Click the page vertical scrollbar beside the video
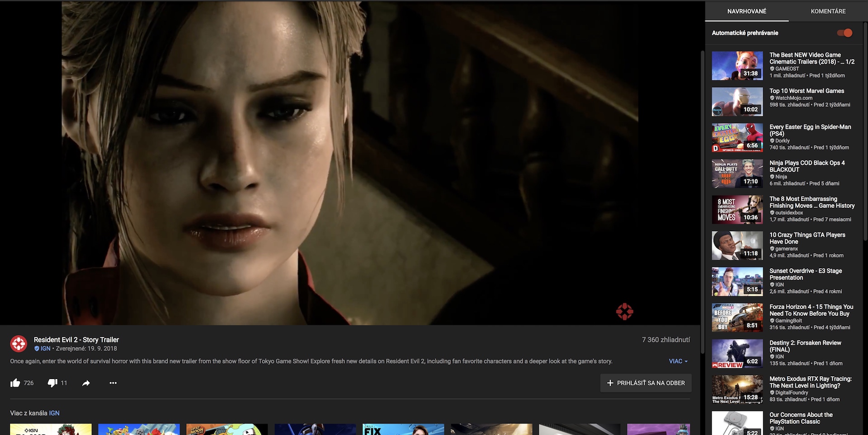This screenshot has width=868, height=435. [703, 201]
